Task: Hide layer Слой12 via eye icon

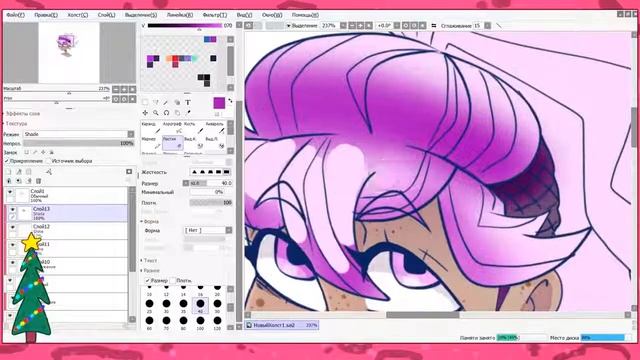Action: click(x=13, y=227)
